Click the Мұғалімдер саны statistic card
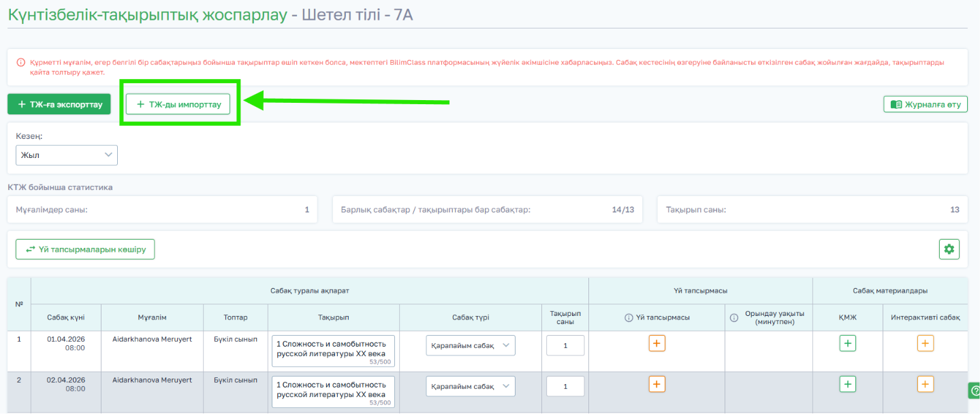 click(162, 210)
